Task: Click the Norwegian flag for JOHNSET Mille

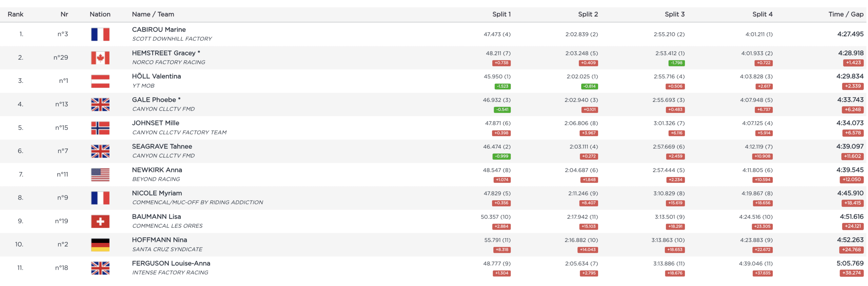Action: point(100,128)
